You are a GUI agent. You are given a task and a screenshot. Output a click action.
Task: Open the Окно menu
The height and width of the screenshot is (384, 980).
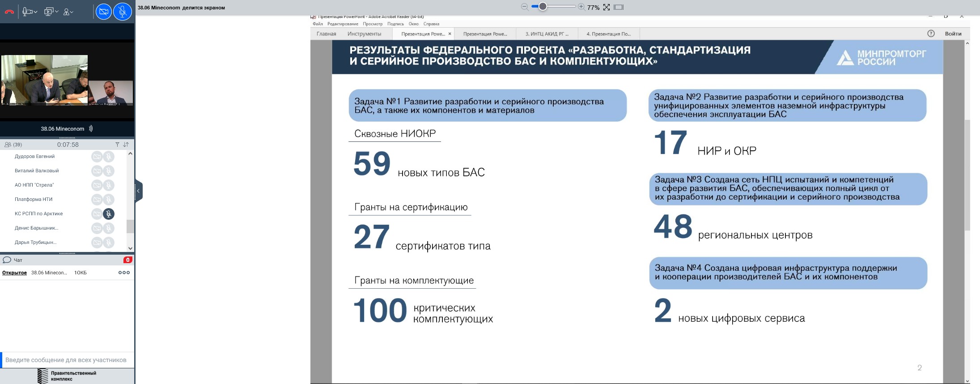tap(413, 24)
